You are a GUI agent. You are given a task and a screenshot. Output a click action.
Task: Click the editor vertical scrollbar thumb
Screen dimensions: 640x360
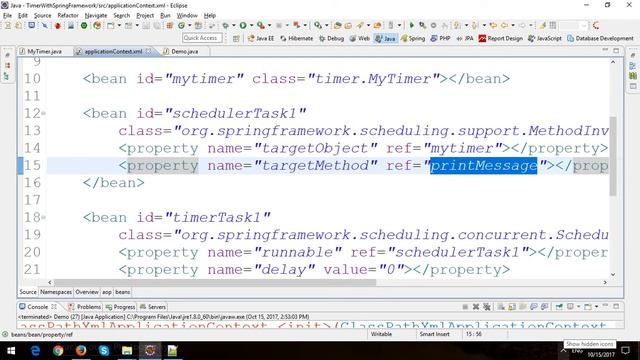613,156
